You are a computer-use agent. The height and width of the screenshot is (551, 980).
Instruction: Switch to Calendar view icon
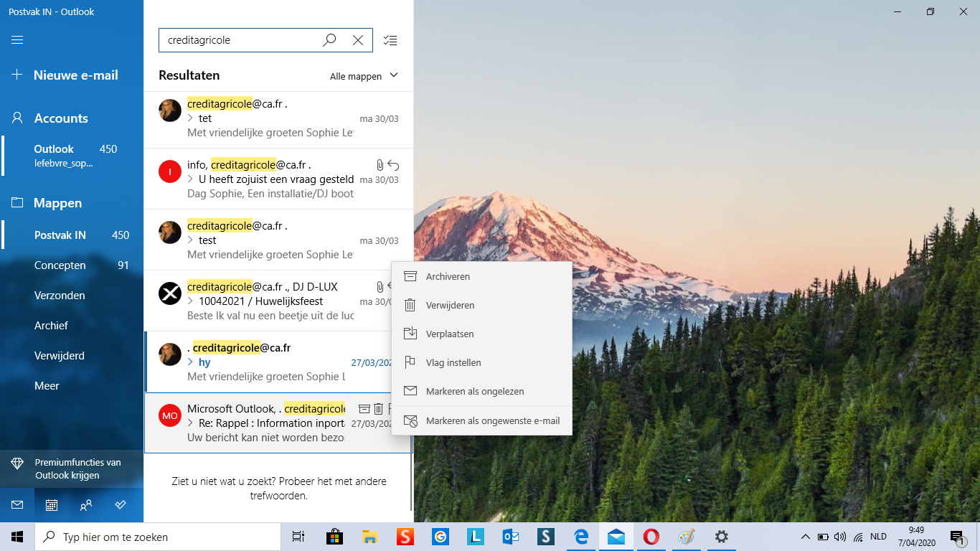(x=52, y=505)
